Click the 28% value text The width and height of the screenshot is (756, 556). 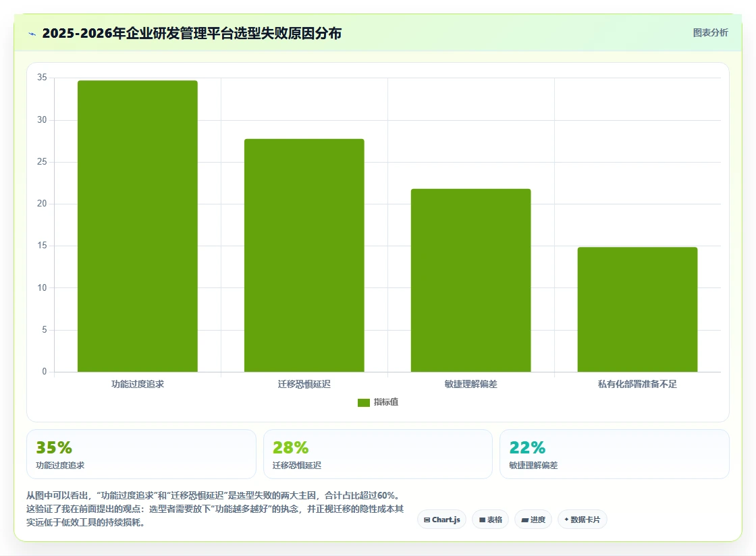click(x=291, y=447)
